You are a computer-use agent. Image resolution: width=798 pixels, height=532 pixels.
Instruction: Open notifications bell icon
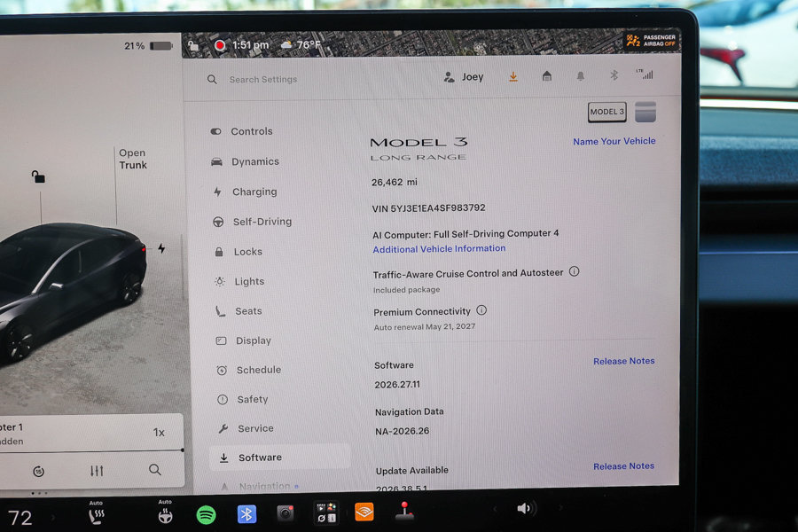pyautogui.click(x=580, y=76)
